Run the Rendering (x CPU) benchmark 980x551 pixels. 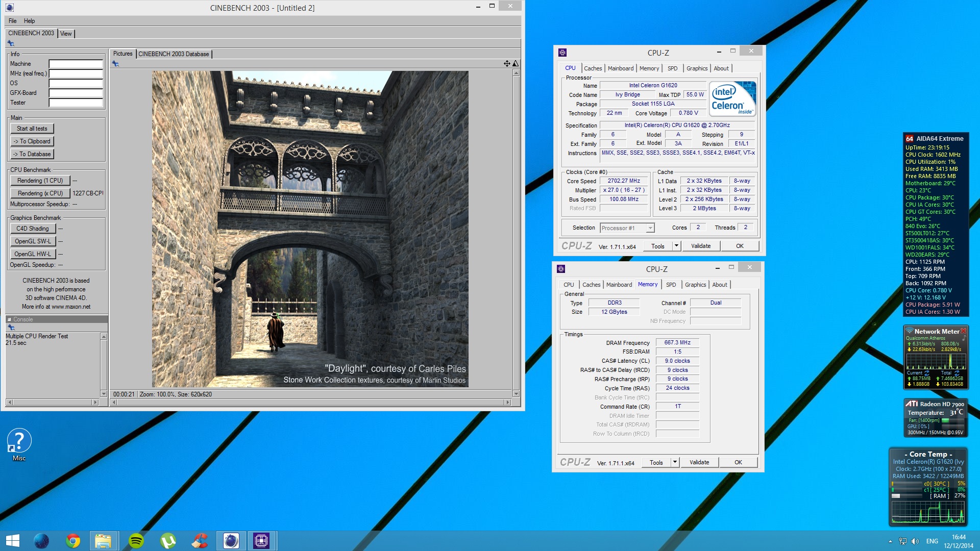(40, 193)
